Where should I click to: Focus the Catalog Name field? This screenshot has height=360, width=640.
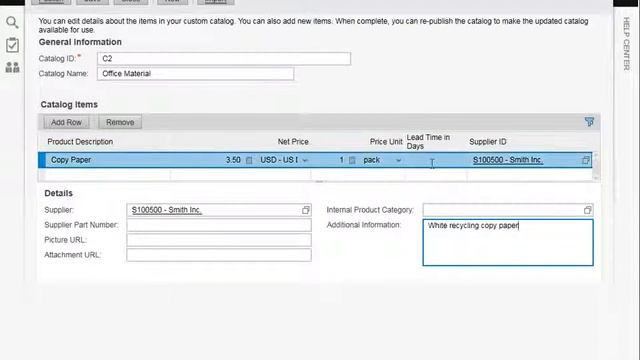pos(195,73)
